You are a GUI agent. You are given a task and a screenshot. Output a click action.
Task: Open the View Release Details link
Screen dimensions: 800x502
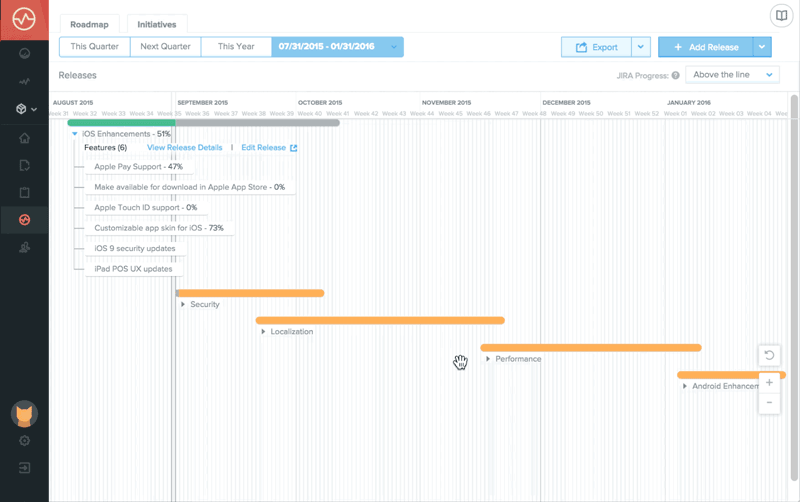(185, 148)
